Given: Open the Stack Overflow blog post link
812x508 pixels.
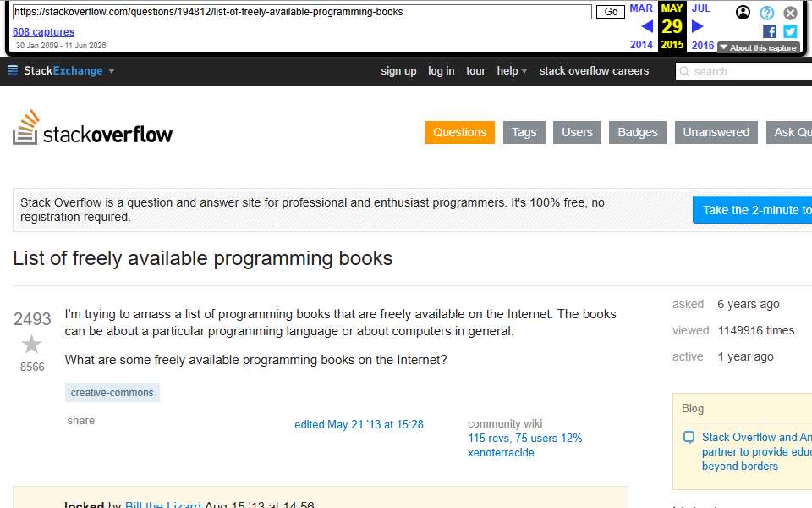Looking at the screenshot, I should pos(756,451).
